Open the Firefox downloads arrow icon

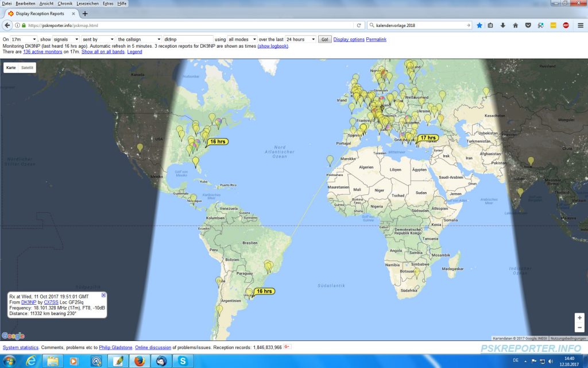pos(503,25)
